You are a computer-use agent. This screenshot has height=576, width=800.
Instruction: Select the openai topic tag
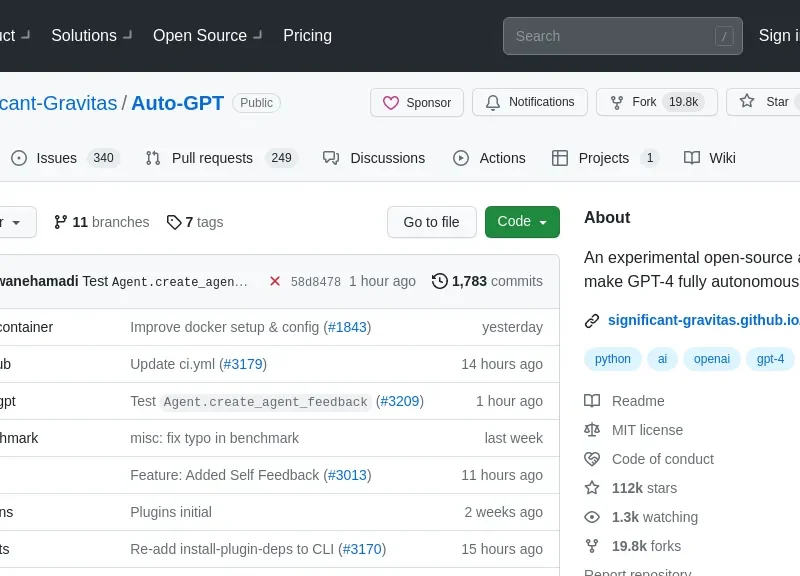tap(712, 359)
